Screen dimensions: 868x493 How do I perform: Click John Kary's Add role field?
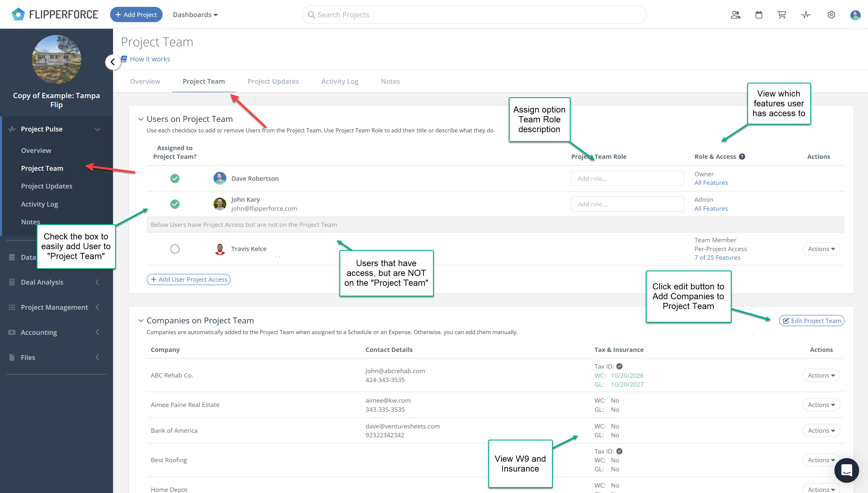click(x=627, y=204)
